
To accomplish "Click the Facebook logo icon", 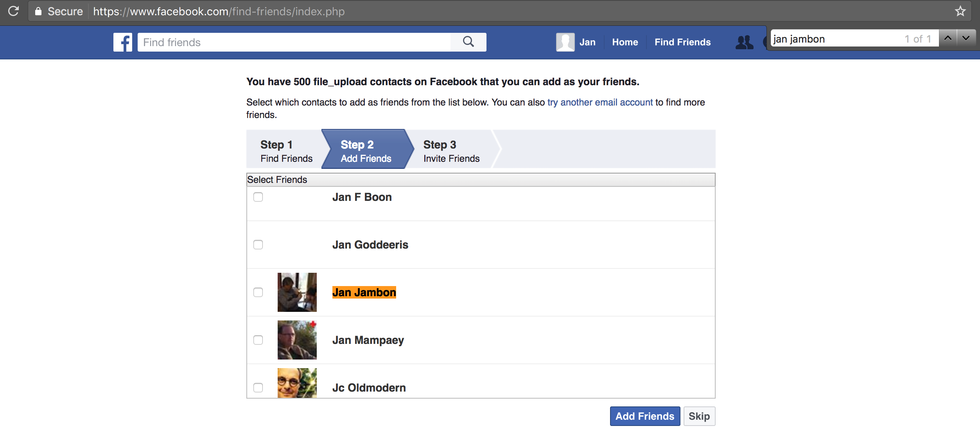I will point(123,42).
